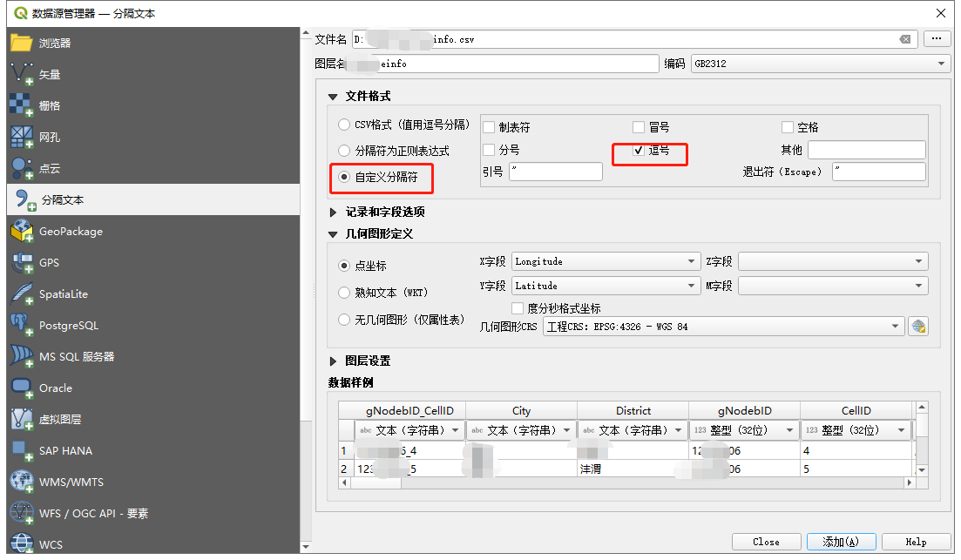961x560 pixels.
Task: Open the 点云 point cloud icon
Action: coord(21,168)
